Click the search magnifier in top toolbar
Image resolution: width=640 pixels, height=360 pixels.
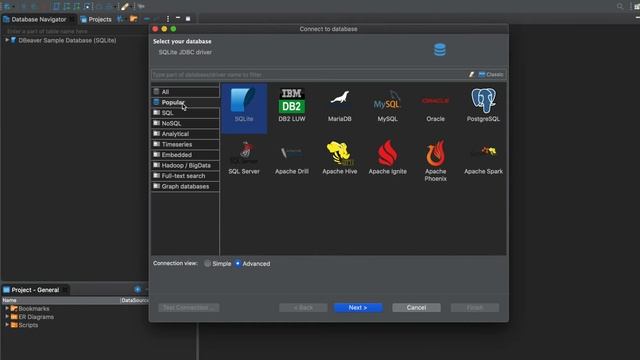(x=620, y=6)
